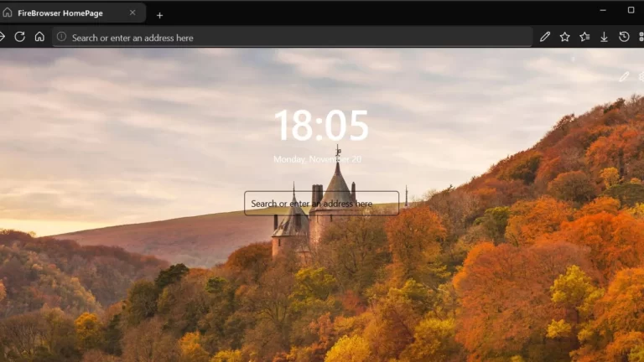Open a new tab with plus button

coord(160,15)
